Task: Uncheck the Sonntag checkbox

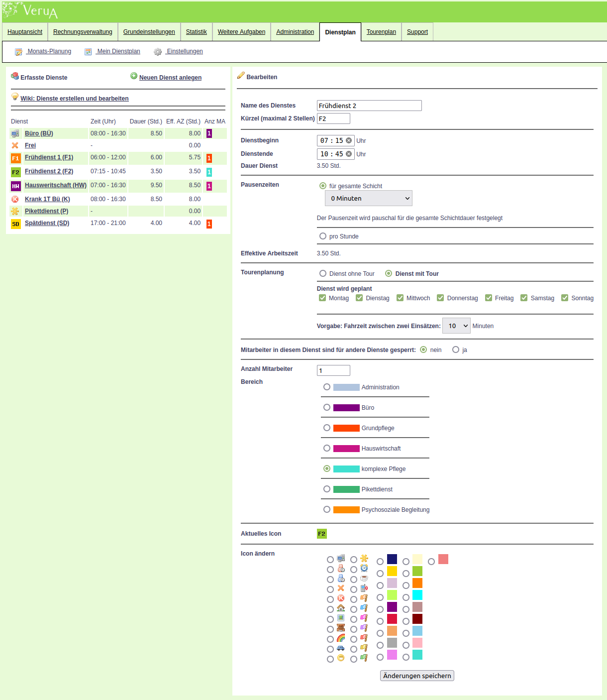Action: [565, 298]
